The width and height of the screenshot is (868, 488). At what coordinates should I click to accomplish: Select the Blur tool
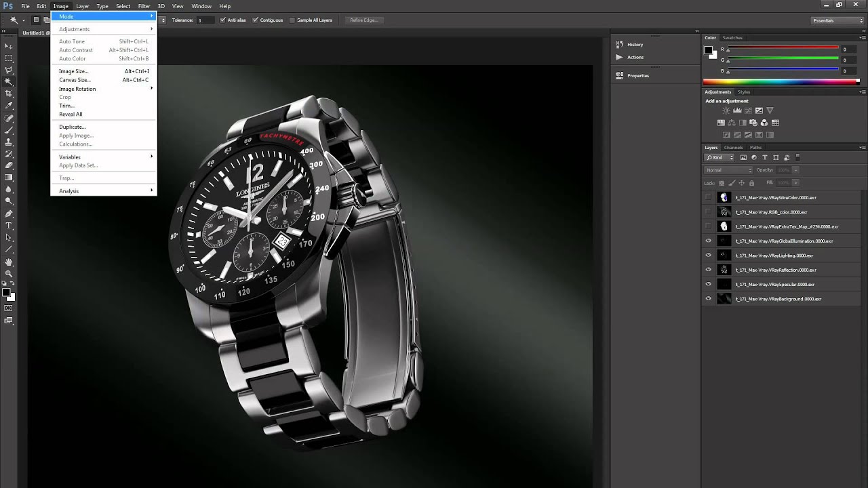pyautogui.click(x=9, y=189)
